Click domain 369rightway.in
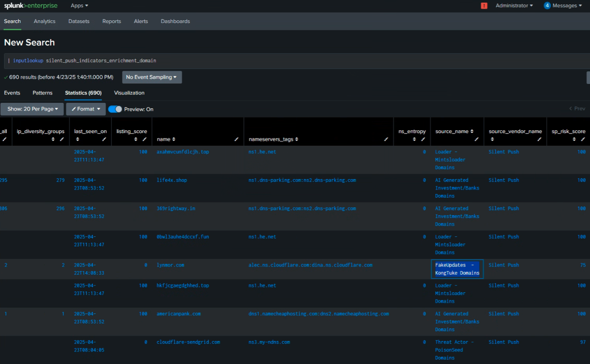Image resolution: width=590 pixels, height=364 pixels. tap(176, 209)
